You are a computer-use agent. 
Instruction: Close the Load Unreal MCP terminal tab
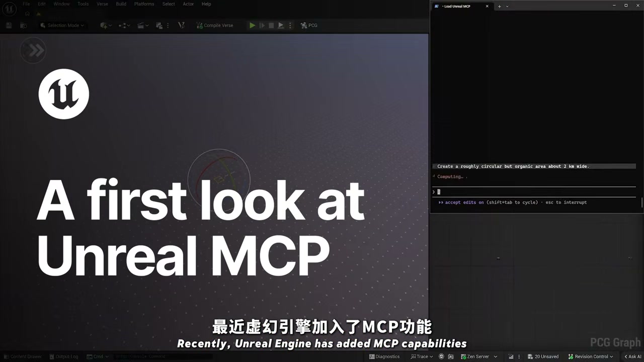click(x=487, y=6)
